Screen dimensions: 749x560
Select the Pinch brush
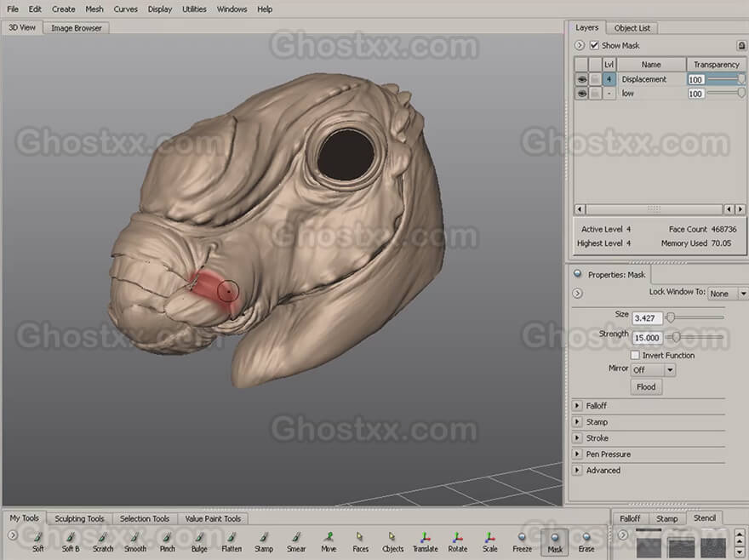point(167,542)
